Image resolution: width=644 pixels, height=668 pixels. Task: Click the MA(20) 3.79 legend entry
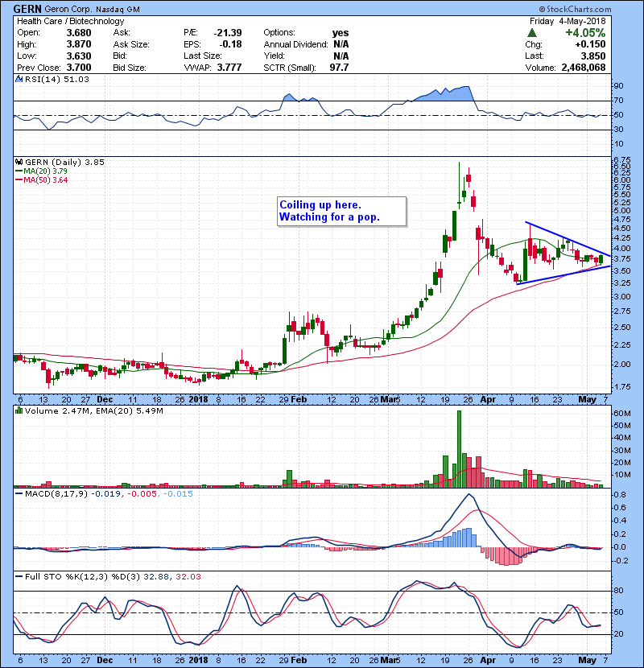(x=41, y=171)
